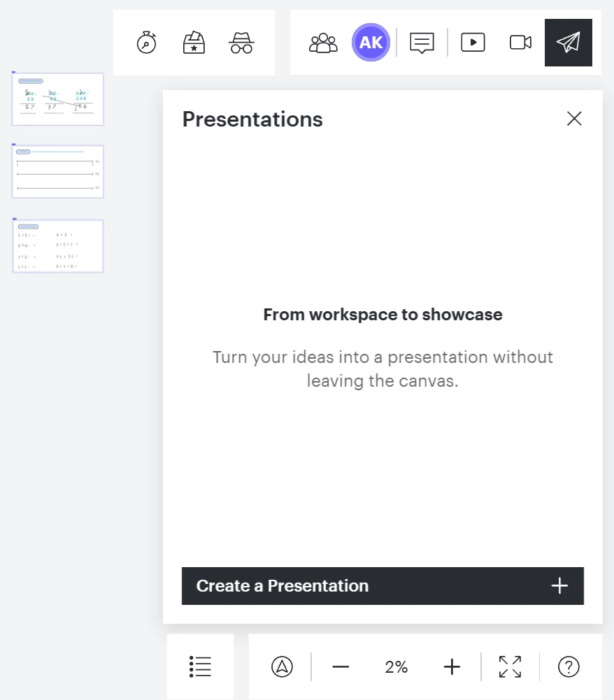Select the third frame thumbnail with equations

click(58, 246)
